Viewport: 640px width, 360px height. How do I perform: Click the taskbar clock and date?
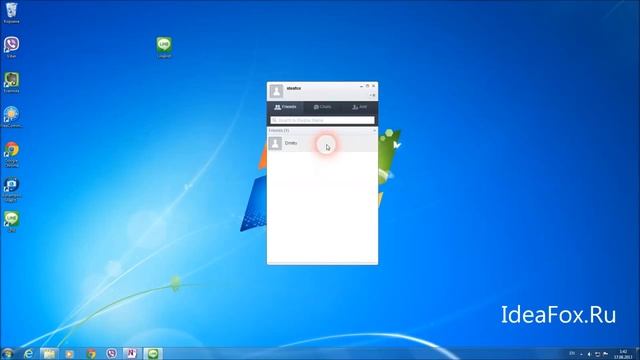(x=623, y=354)
